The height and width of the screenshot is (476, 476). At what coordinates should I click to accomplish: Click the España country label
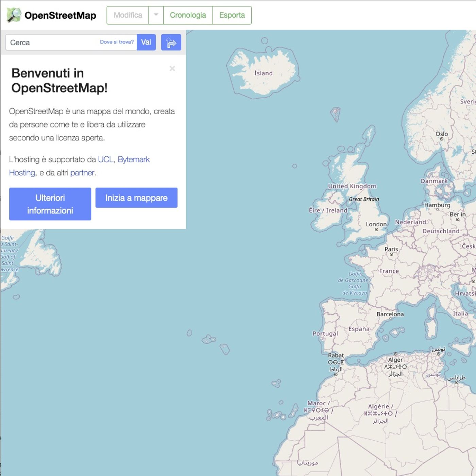[359, 329]
